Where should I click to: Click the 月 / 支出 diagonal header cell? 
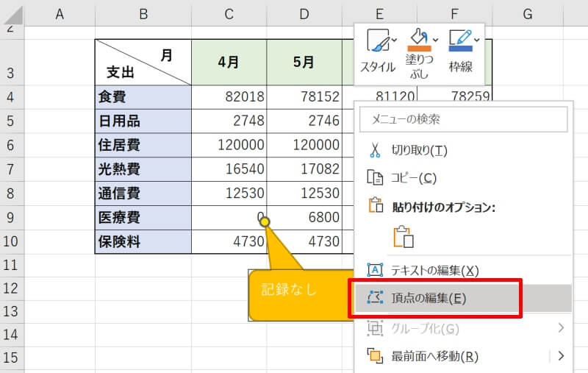143,63
